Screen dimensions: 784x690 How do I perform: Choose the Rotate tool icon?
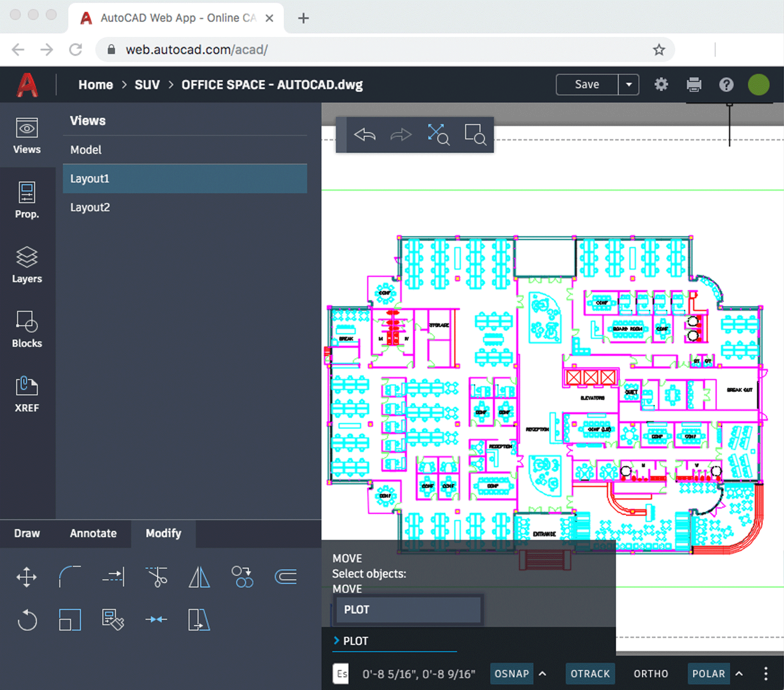point(27,620)
